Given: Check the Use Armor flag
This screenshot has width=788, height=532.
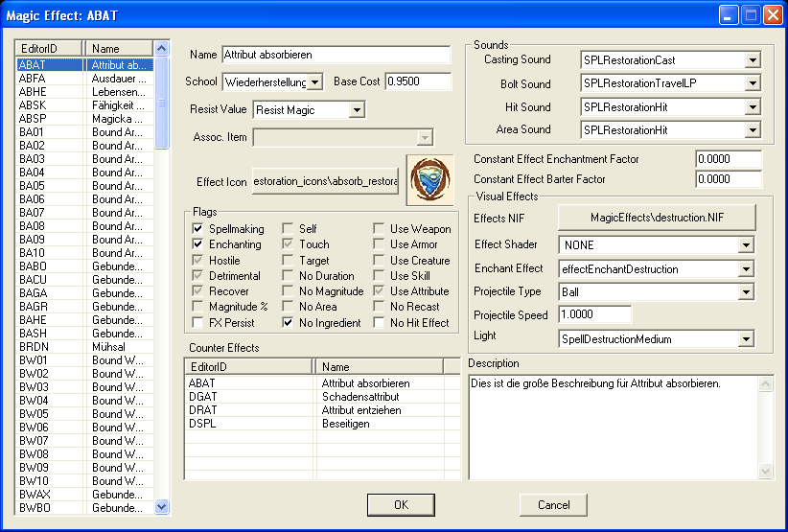Looking at the screenshot, I should point(379,244).
